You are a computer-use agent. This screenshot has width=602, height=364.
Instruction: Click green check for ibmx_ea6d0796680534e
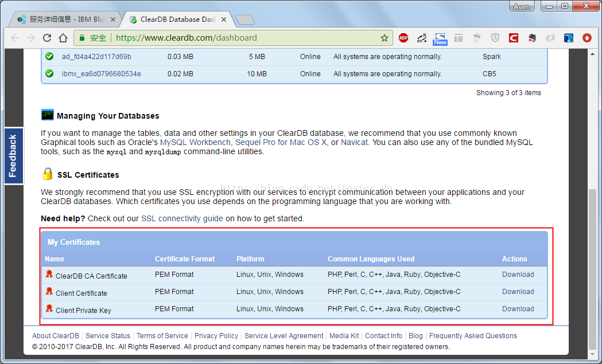49,73
